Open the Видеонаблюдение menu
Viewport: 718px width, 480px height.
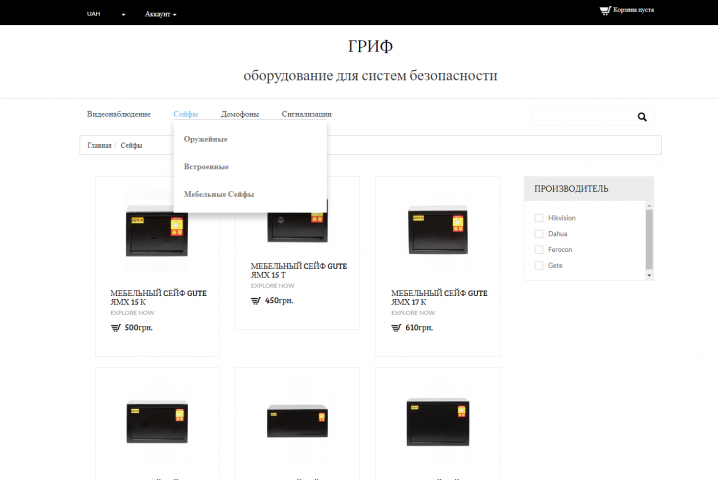click(119, 114)
